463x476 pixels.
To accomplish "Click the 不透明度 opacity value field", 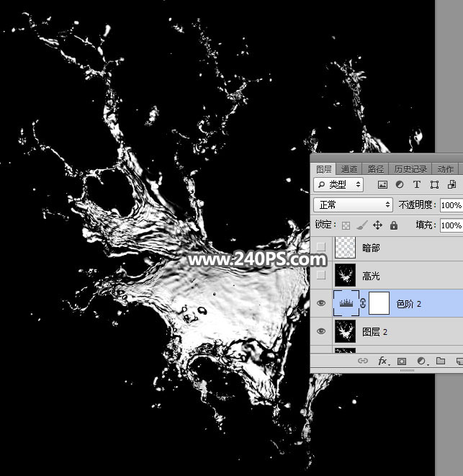I will click(x=451, y=205).
